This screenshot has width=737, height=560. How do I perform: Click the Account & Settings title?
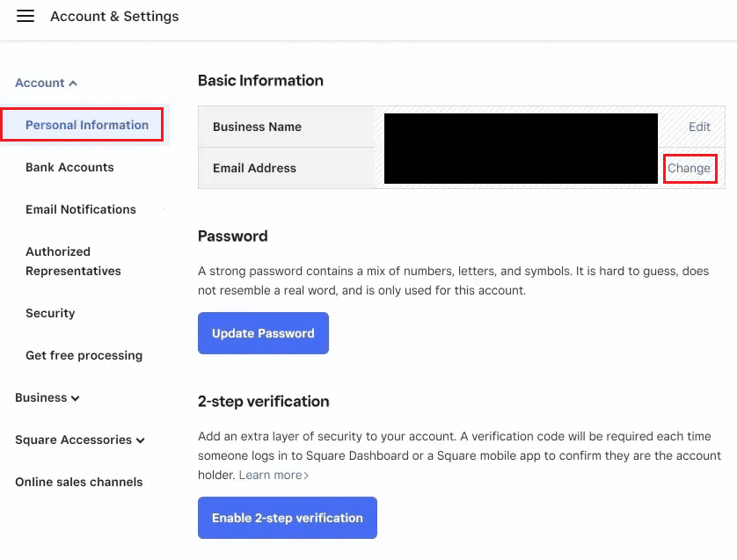coord(114,17)
